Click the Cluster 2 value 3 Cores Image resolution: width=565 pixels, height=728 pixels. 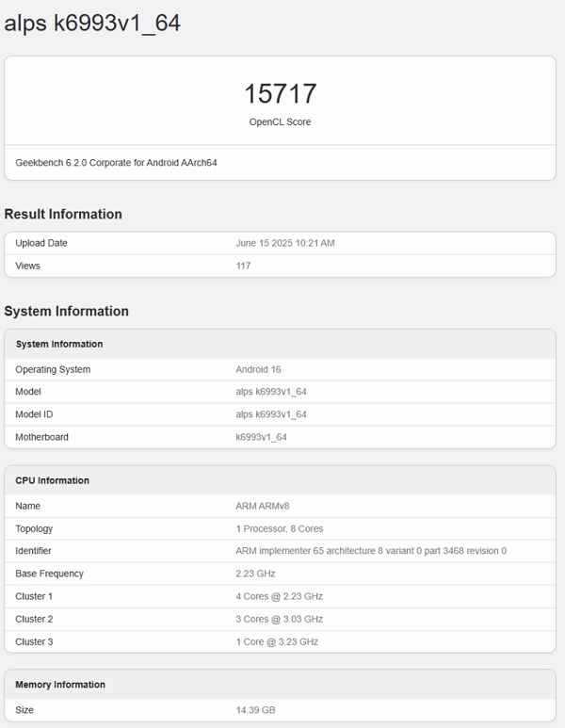(x=279, y=619)
